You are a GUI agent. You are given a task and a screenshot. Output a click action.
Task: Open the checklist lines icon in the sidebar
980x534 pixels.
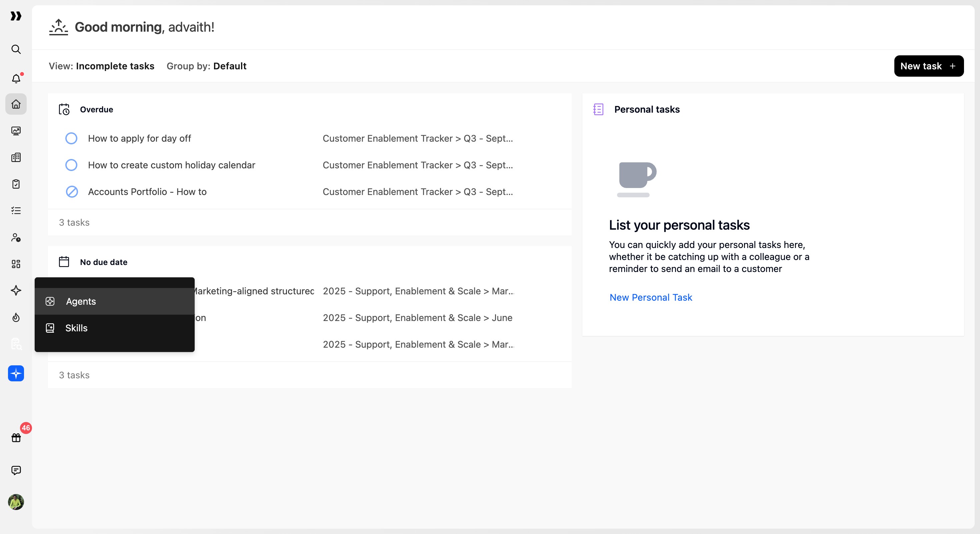pyautogui.click(x=16, y=211)
